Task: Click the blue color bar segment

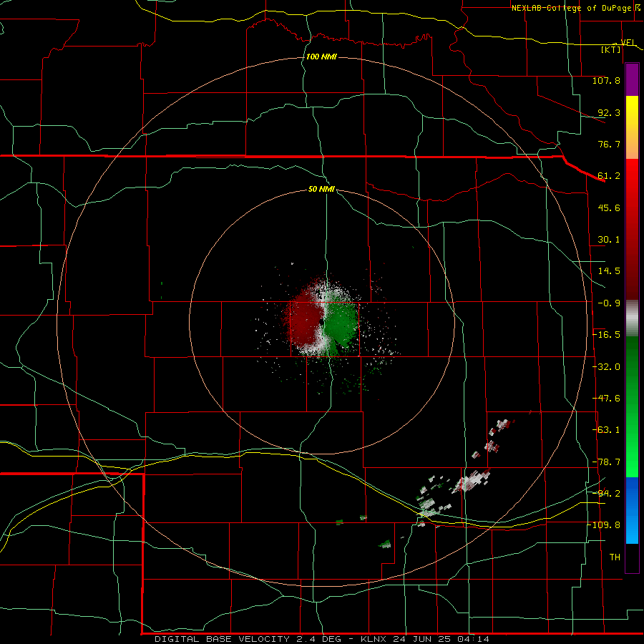Action: (x=632, y=510)
